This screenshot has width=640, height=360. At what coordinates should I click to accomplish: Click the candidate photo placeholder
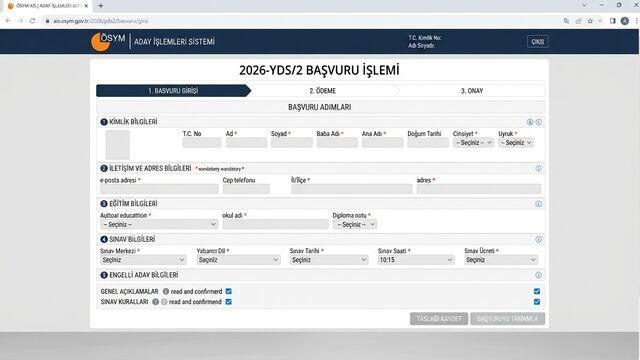[118, 145]
